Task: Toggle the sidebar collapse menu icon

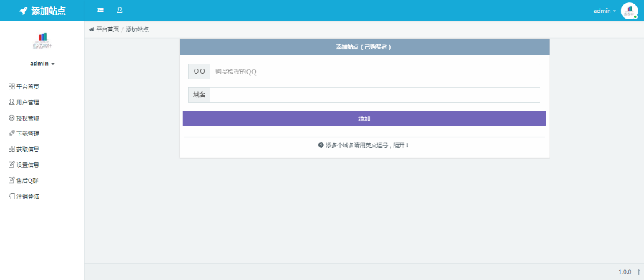Action: 101,10
